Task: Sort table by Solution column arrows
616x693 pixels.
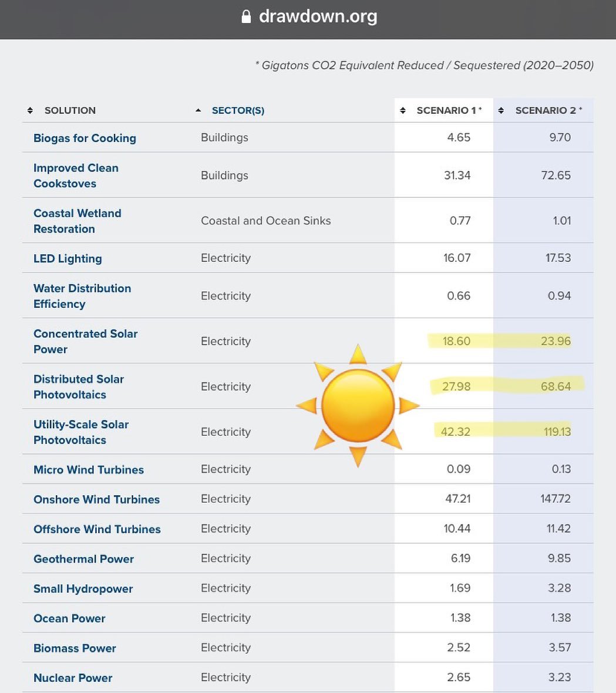Action: pos(30,110)
